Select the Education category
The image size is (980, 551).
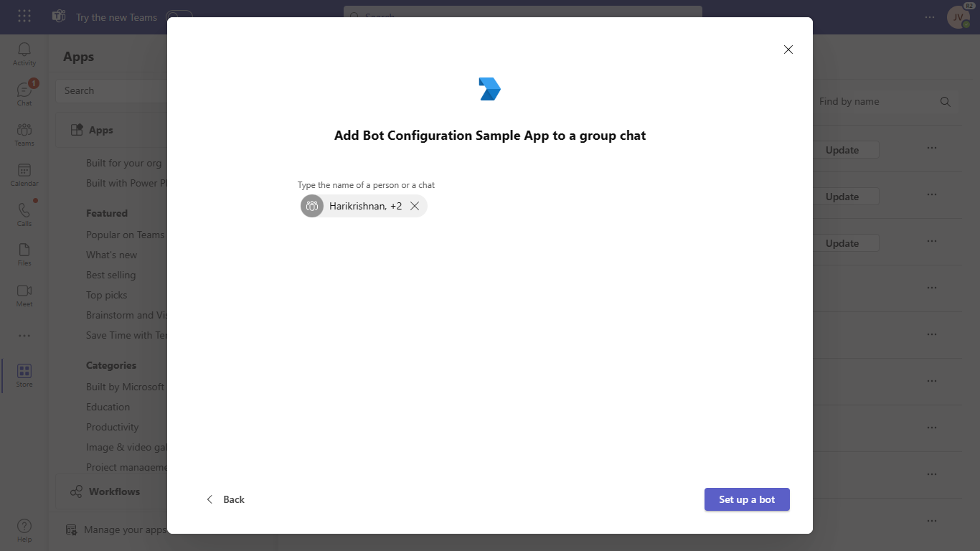(108, 407)
